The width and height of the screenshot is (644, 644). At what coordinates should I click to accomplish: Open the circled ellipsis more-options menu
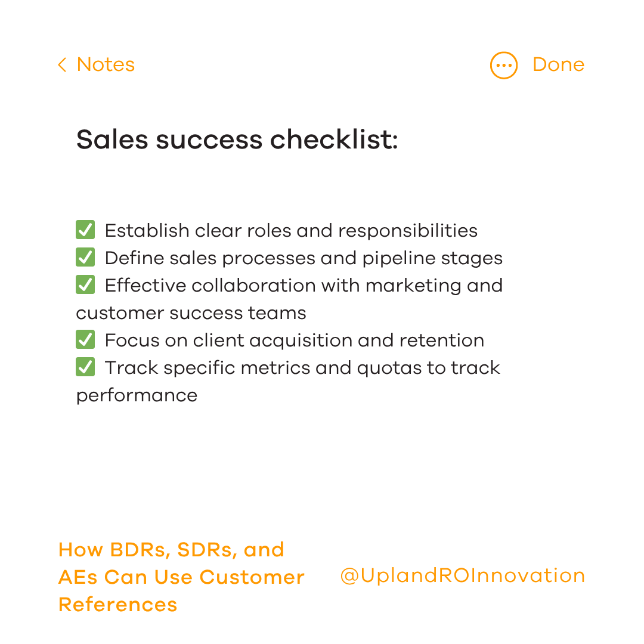(x=504, y=65)
